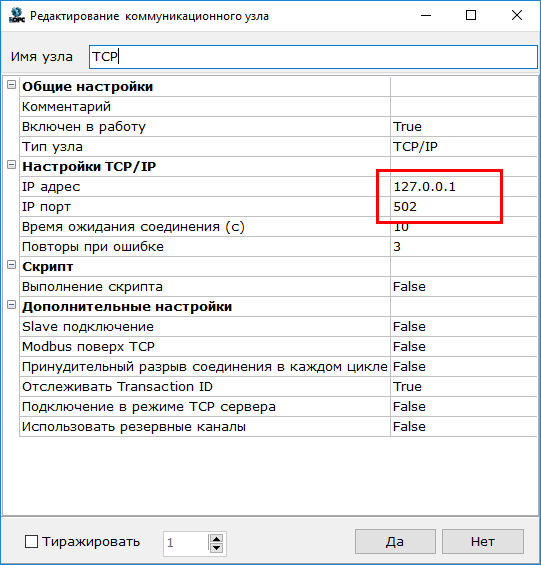541x565 pixels.
Task: Click the Подключение в режиме TCP сервера label
Action: [x=149, y=406]
